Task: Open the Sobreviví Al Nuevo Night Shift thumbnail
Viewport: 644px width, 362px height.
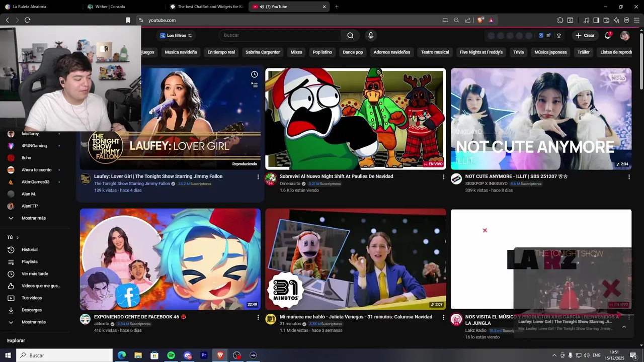Action: [x=356, y=119]
